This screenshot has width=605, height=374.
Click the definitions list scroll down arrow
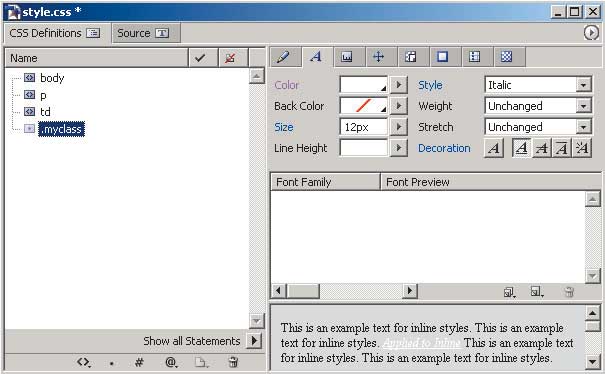tap(257, 321)
